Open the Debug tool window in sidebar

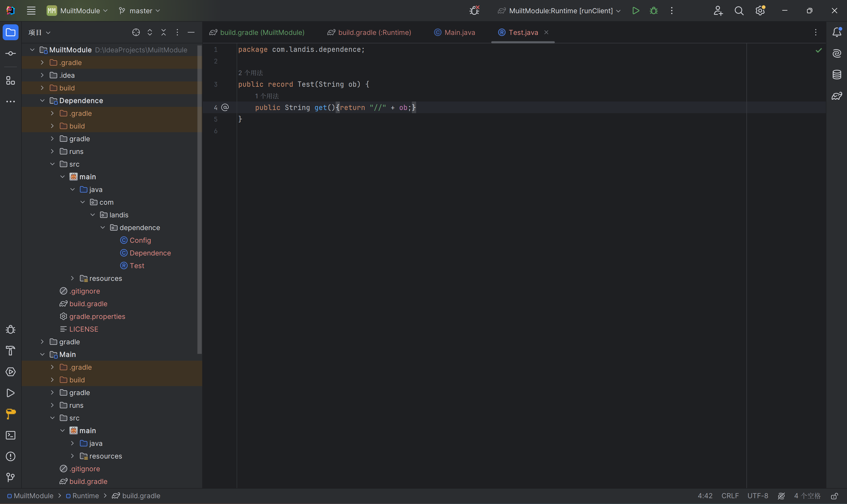click(11, 329)
